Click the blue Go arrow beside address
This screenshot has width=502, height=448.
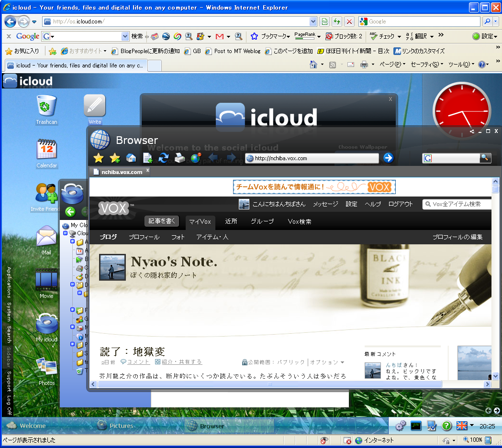coord(389,158)
